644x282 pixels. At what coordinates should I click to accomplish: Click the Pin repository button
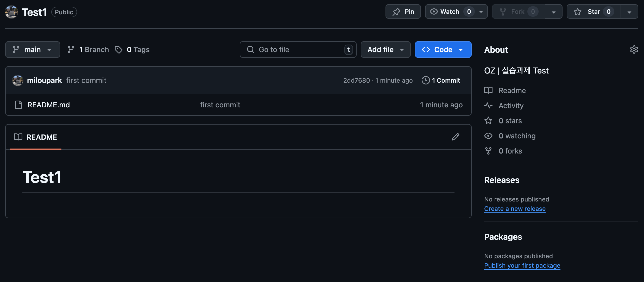coord(403,12)
